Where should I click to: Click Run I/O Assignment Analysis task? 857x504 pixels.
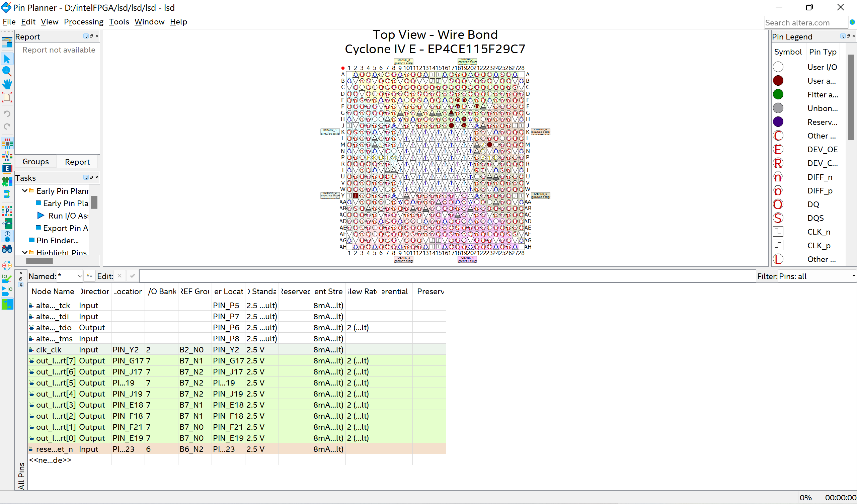pos(68,216)
